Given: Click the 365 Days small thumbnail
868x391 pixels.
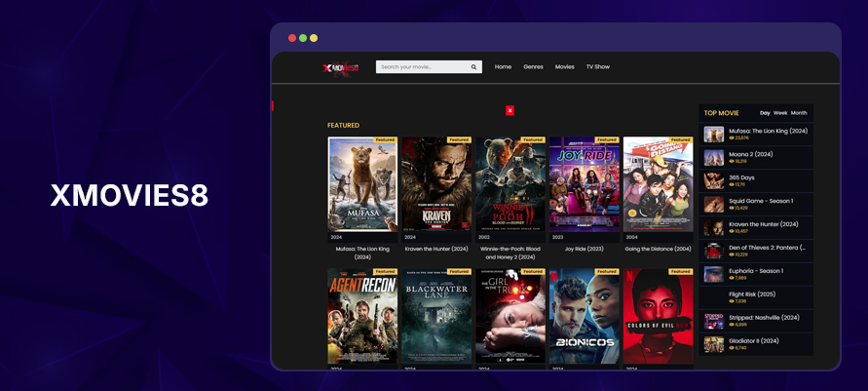Looking at the screenshot, I should [713, 181].
